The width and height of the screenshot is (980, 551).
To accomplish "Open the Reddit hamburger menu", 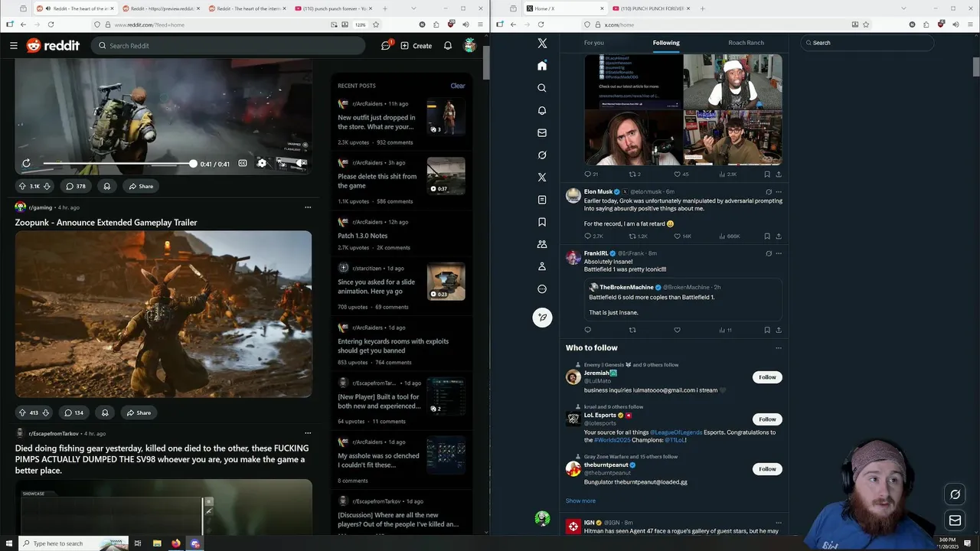I will (14, 46).
